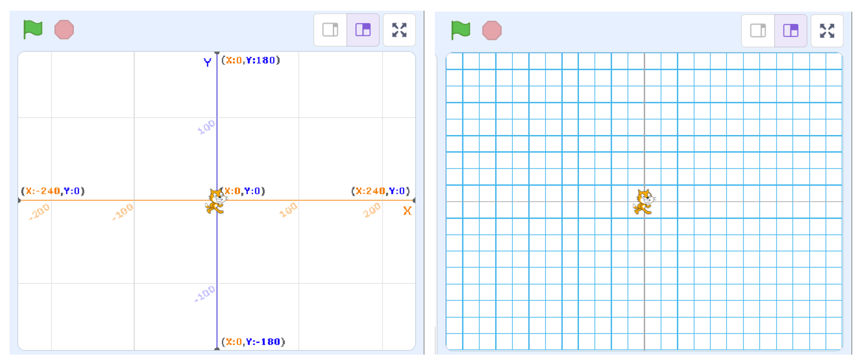Click the (X:0,Y:-180) label at bottom
Screen dimensions: 868x364
coord(253,342)
